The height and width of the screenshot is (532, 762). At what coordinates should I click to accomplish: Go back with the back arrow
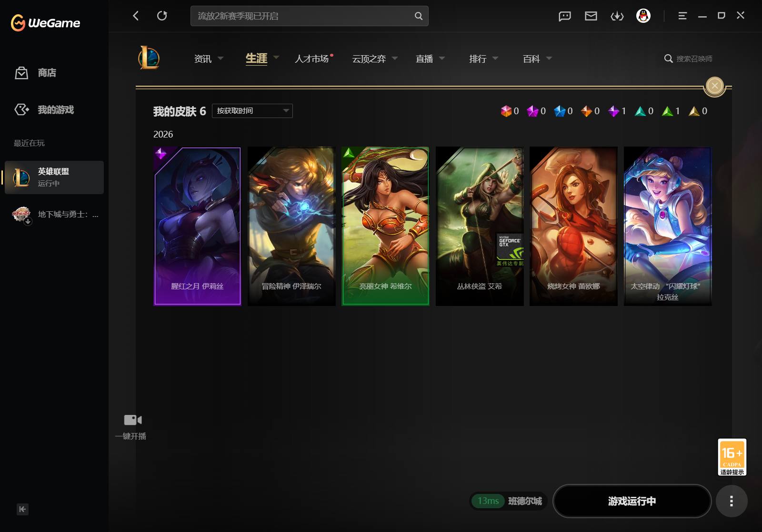(x=136, y=16)
